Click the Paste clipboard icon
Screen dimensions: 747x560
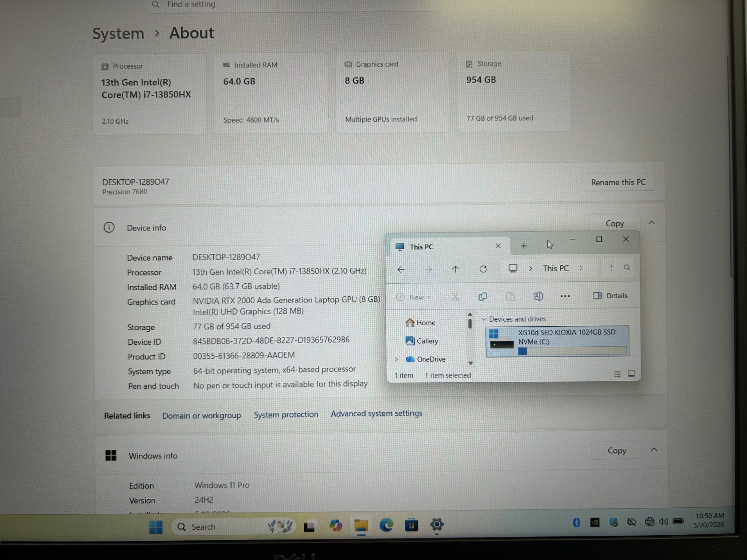coord(511,296)
